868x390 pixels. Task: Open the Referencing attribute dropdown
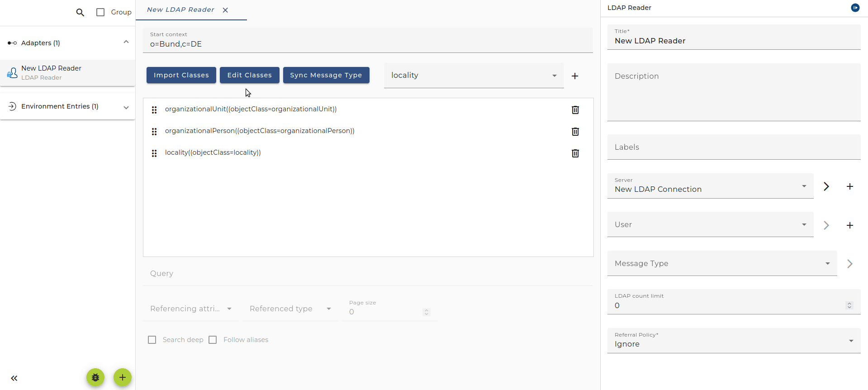tap(191, 309)
